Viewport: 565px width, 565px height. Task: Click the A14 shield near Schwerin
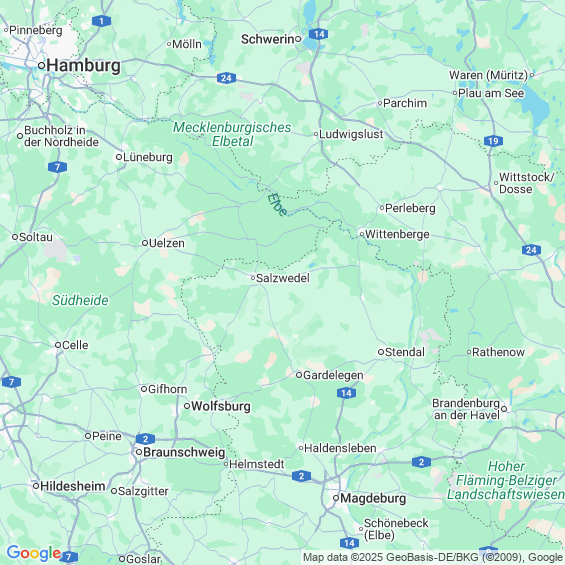click(x=319, y=34)
